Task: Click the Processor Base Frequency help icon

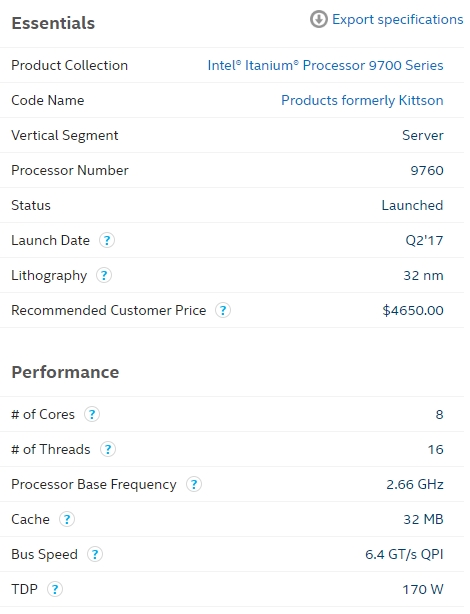Action: [x=194, y=484]
